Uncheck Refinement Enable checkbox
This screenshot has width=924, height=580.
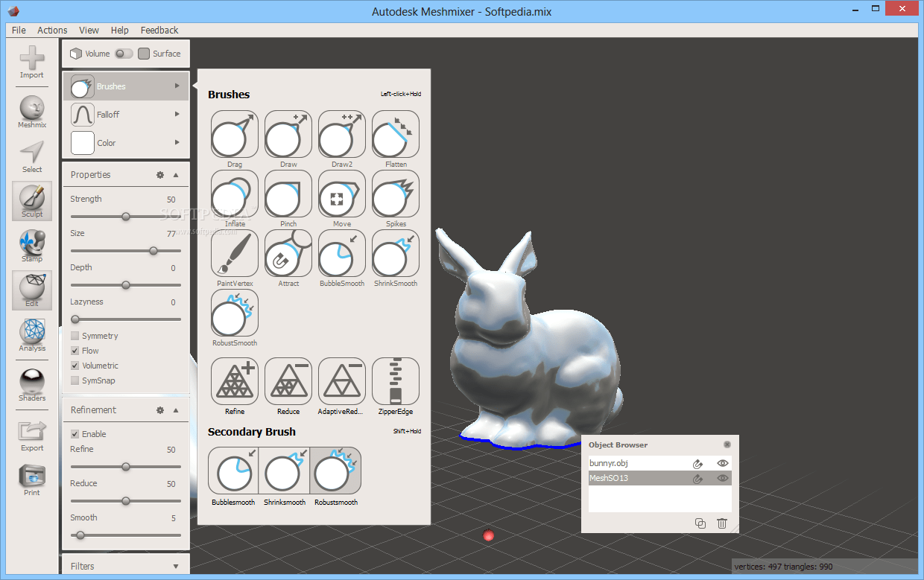[75, 434]
